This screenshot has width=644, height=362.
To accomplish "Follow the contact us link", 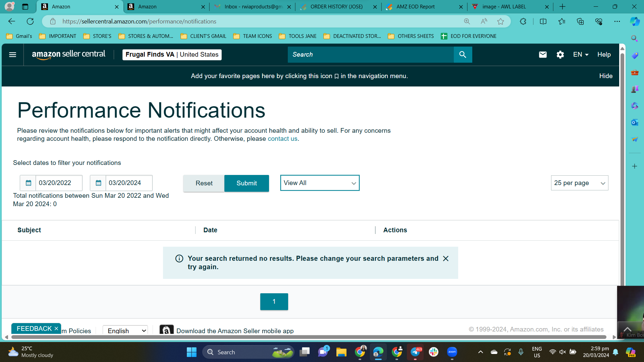I will [282, 139].
